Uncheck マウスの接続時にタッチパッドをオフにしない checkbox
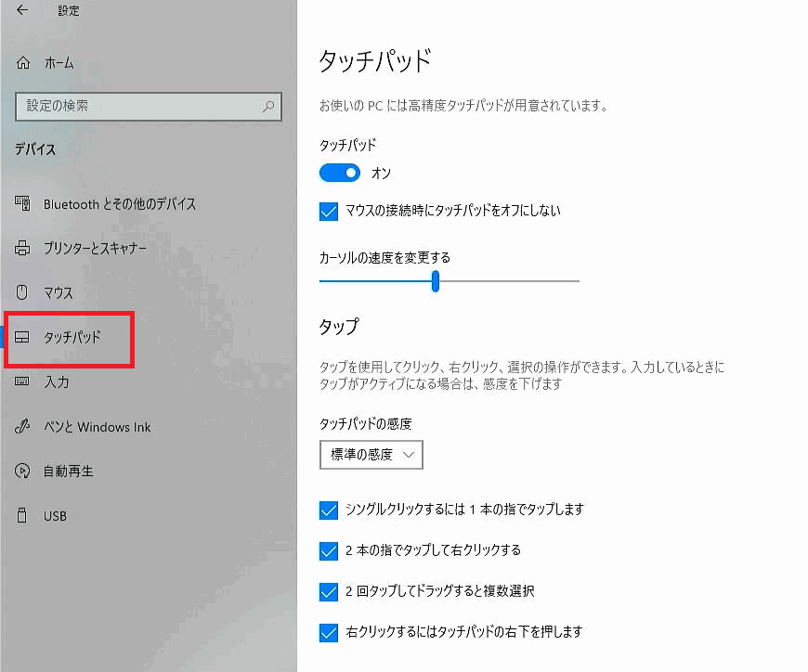The image size is (808, 672). point(329,211)
